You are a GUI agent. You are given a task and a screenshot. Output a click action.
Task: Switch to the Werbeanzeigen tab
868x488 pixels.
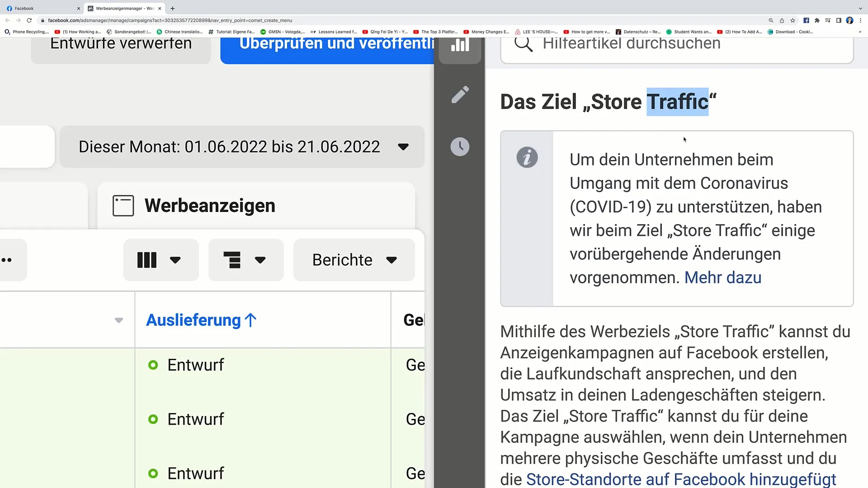256,206
